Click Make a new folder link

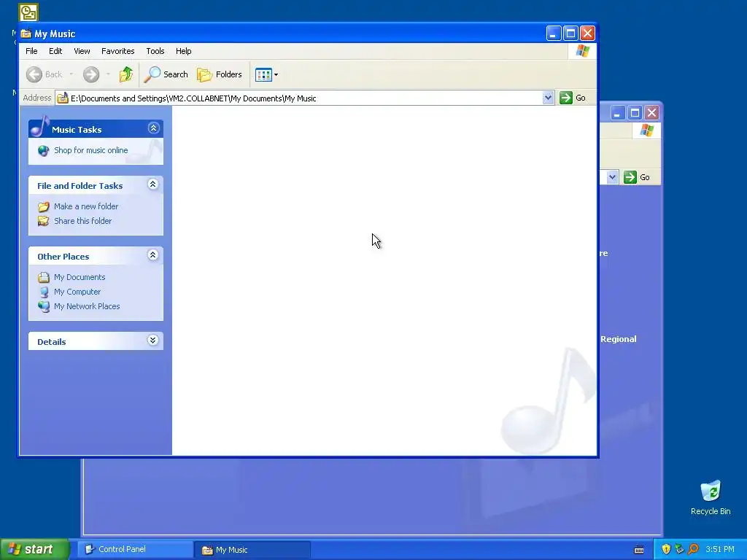86,206
